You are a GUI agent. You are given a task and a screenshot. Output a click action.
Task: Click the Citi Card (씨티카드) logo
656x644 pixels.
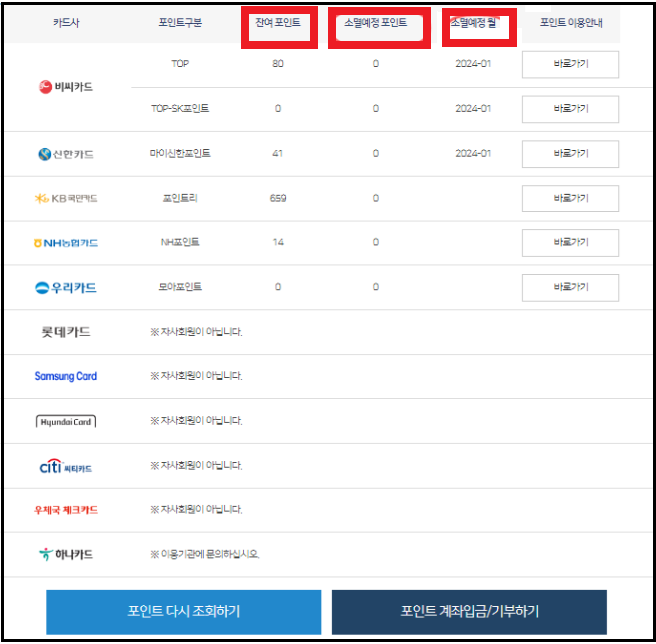coord(66,466)
